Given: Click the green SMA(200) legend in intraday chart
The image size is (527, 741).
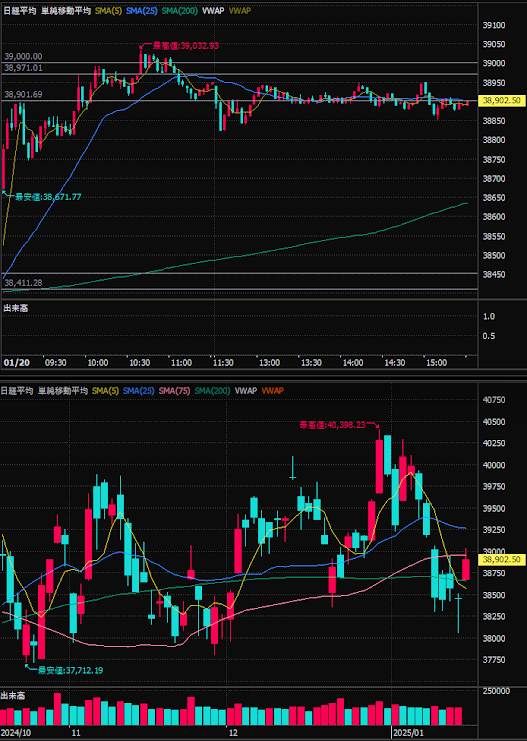Looking at the screenshot, I should [x=180, y=10].
